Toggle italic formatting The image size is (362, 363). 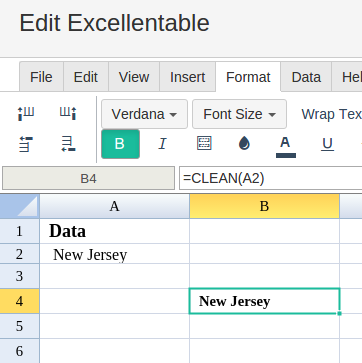(162, 144)
